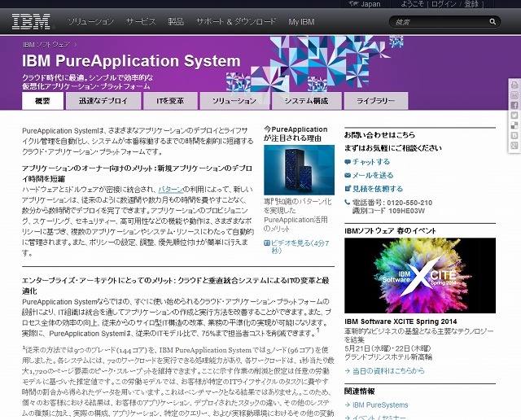Click the IBM PureApplication System heading
This screenshot has height=420, width=521.
[131, 61]
